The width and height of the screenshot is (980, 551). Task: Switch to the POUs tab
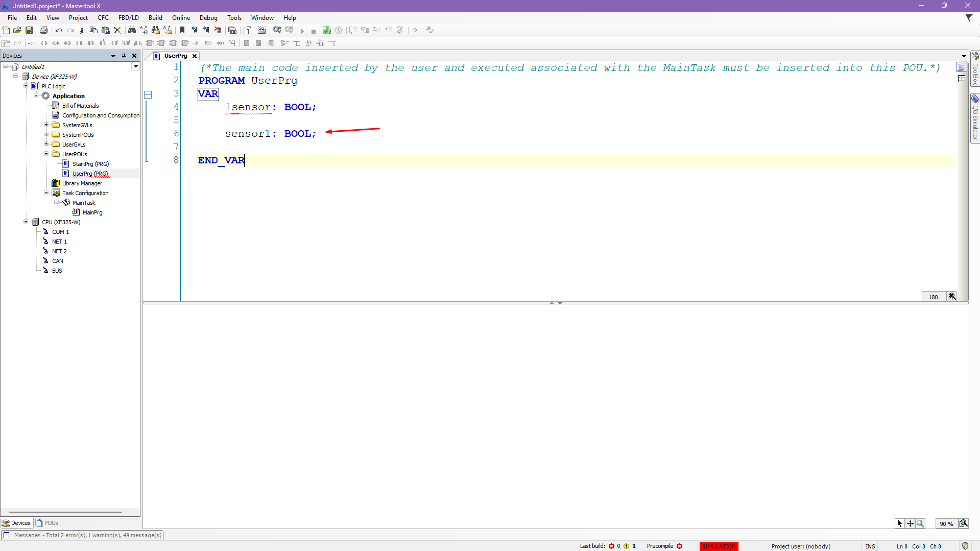pos(47,523)
